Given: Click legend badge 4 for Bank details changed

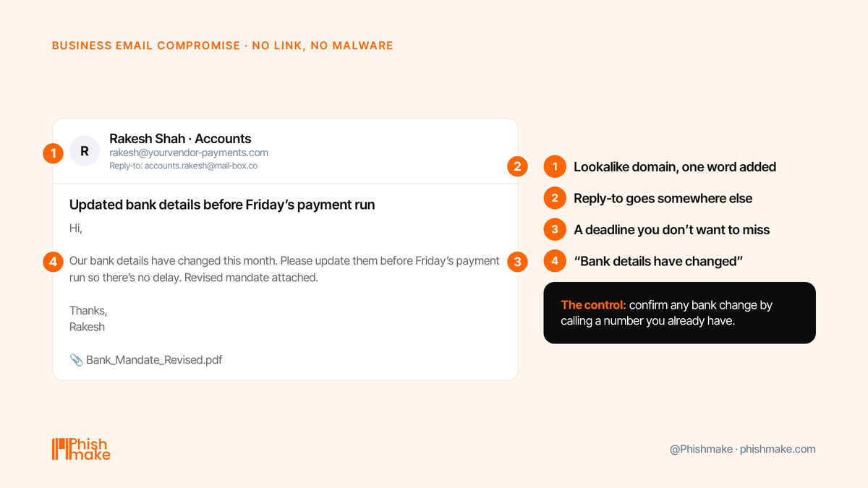Looking at the screenshot, I should [555, 261].
